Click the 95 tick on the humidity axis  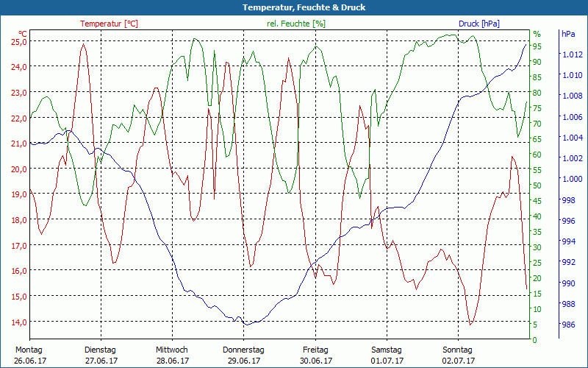[x=537, y=46]
